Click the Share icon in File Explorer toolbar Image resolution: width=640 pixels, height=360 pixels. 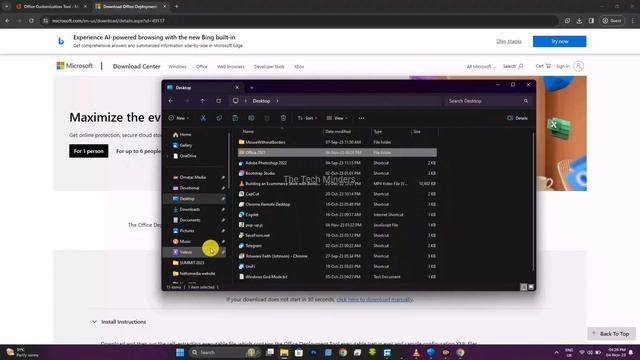[267, 118]
